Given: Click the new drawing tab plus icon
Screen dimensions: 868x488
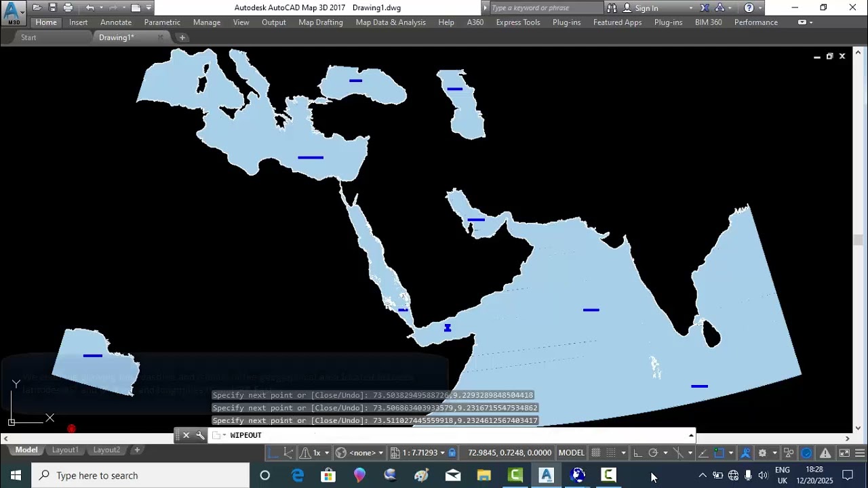Looking at the screenshot, I should coord(182,37).
